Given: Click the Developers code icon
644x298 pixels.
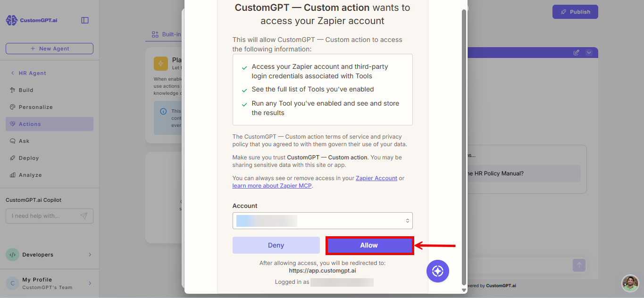Looking at the screenshot, I should [x=12, y=255].
